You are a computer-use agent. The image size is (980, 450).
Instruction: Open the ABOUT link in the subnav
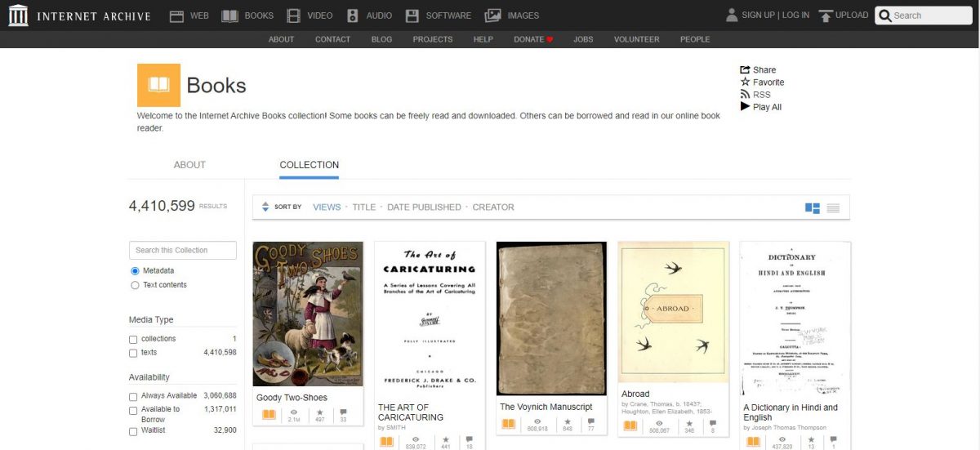coord(281,39)
